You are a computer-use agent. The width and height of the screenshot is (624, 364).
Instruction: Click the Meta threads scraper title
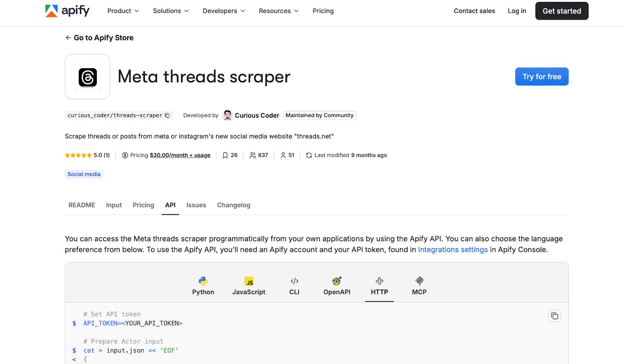tap(204, 76)
